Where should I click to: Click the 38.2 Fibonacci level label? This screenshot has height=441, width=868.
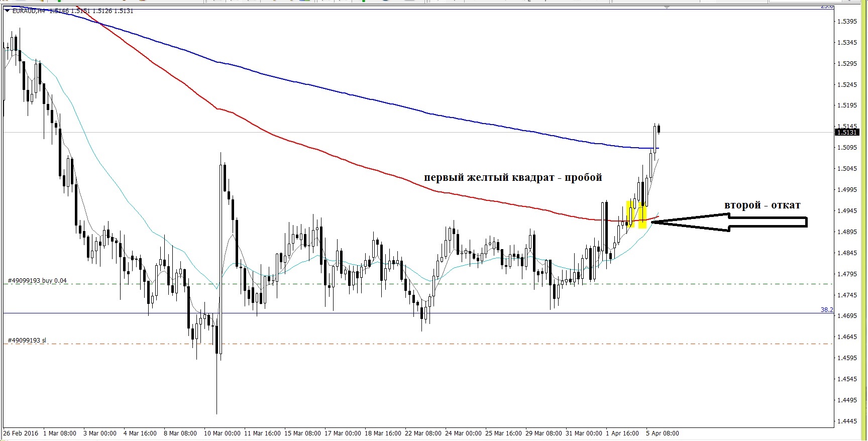click(827, 310)
